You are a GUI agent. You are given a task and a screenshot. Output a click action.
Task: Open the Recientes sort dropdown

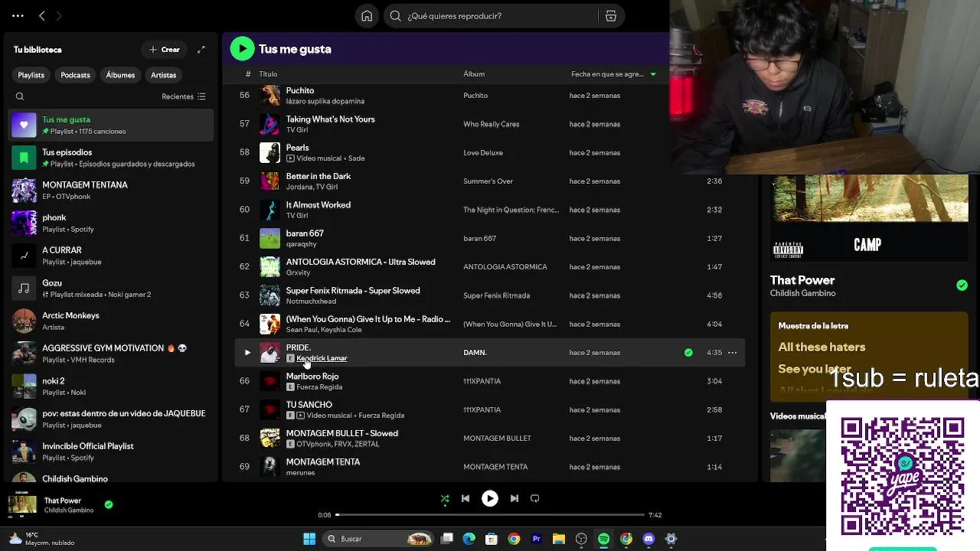(184, 96)
